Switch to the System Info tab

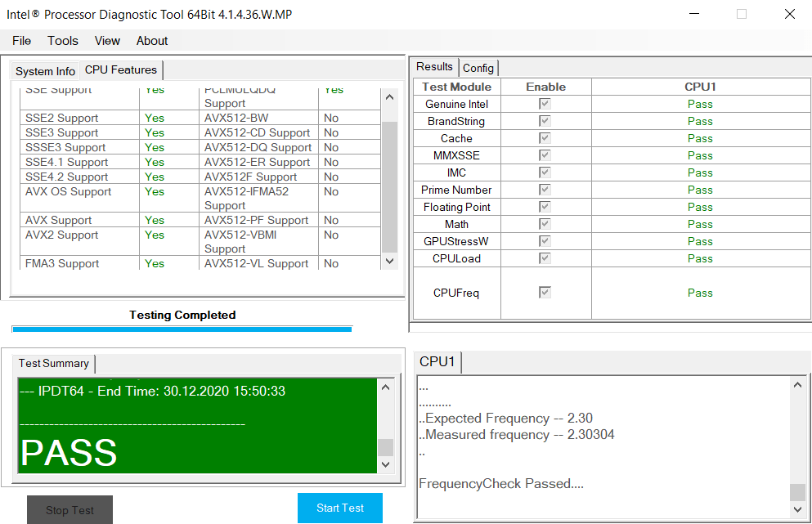coord(45,71)
